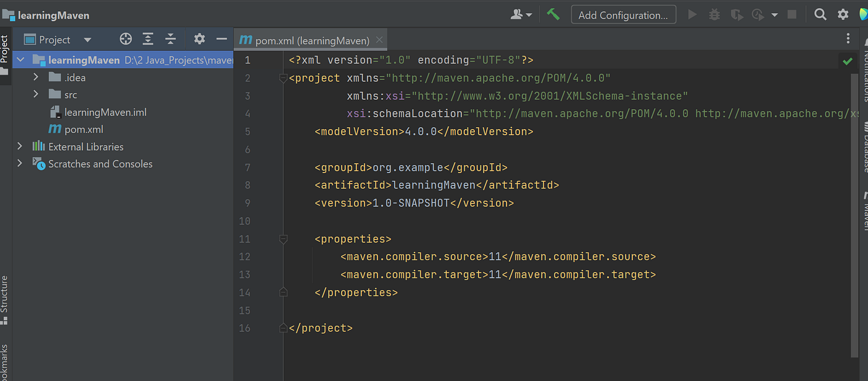Expand All nodes in the Project panel

[148, 38]
